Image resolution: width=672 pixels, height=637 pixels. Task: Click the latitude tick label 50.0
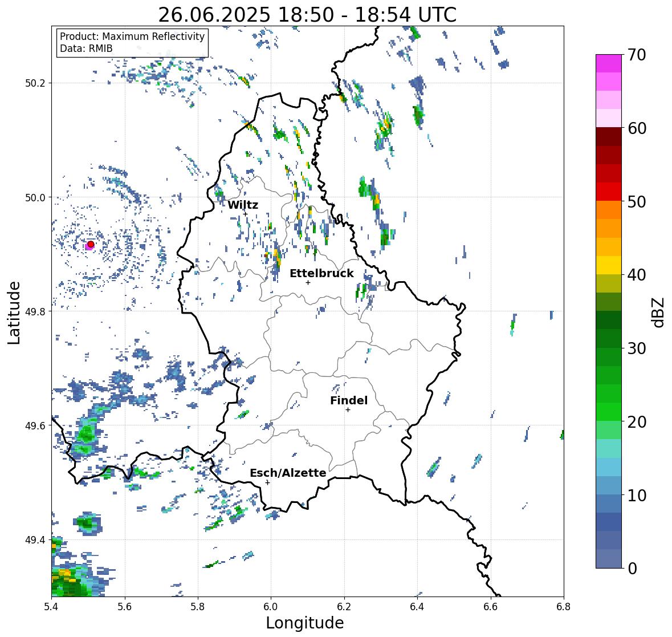[35, 198]
